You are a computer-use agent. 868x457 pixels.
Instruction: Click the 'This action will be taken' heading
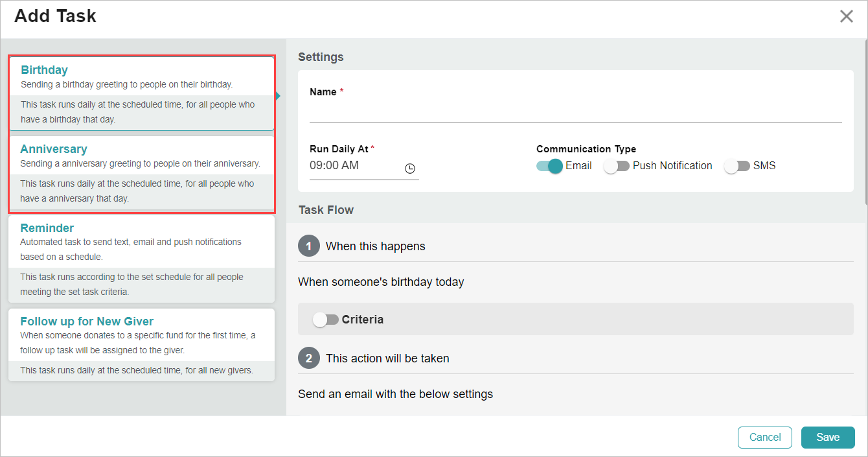tap(387, 358)
